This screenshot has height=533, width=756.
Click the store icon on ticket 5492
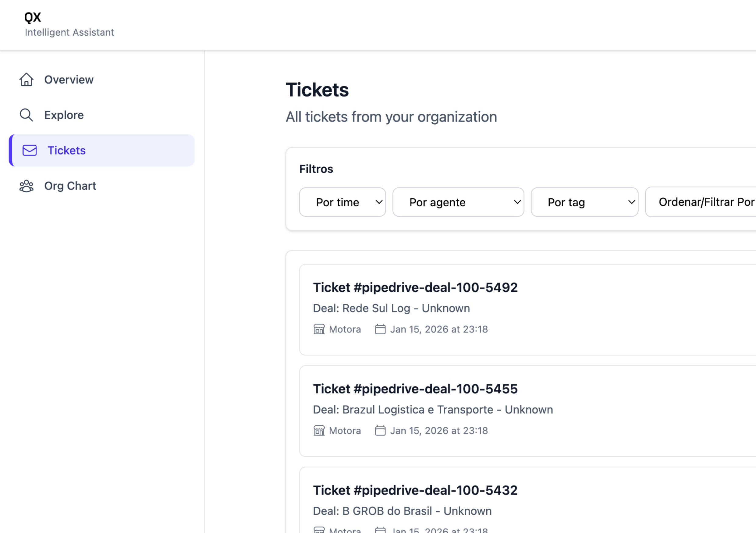click(x=319, y=329)
